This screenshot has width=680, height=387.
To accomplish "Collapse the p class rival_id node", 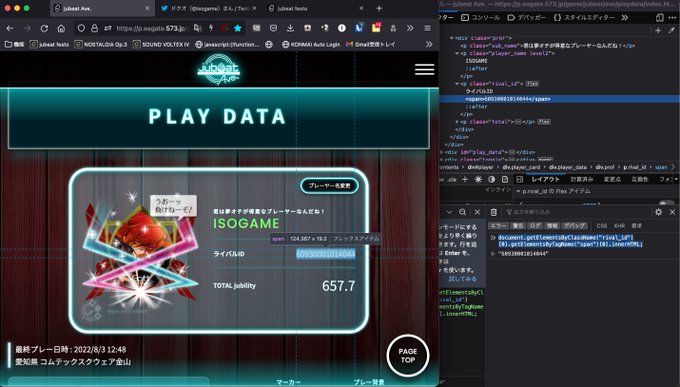I will 457,84.
